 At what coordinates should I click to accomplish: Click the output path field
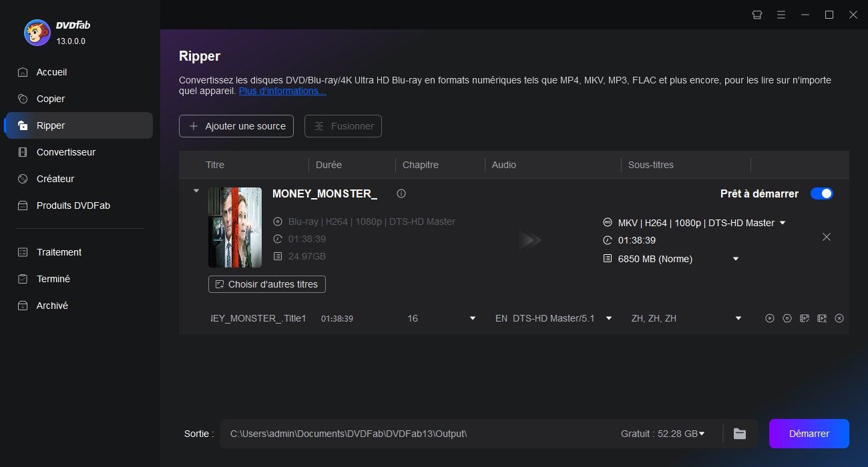point(417,434)
